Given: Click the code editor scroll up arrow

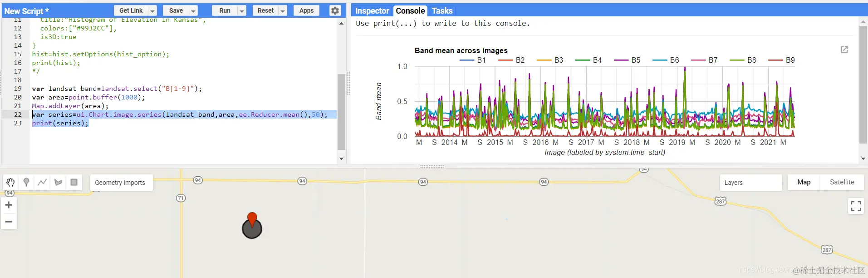Looking at the screenshot, I should pyautogui.click(x=341, y=23).
